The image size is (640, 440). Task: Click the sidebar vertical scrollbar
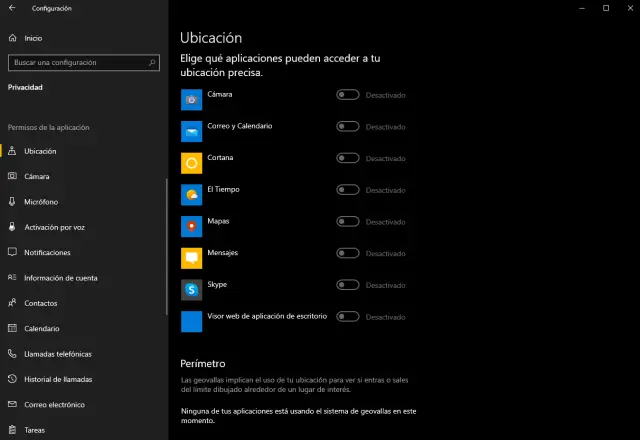click(167, 245)
